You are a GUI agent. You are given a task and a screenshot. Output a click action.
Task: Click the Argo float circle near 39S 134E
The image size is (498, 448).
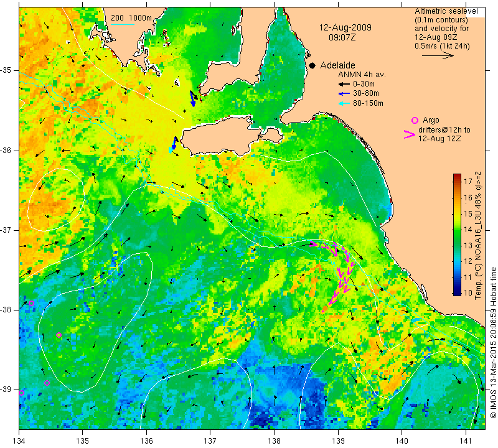tap(21, 393)
